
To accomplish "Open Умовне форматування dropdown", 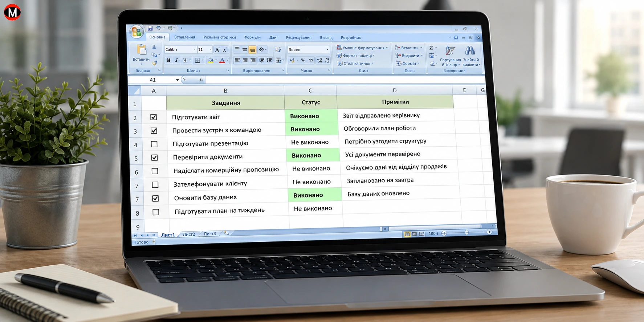I will 362,48.
